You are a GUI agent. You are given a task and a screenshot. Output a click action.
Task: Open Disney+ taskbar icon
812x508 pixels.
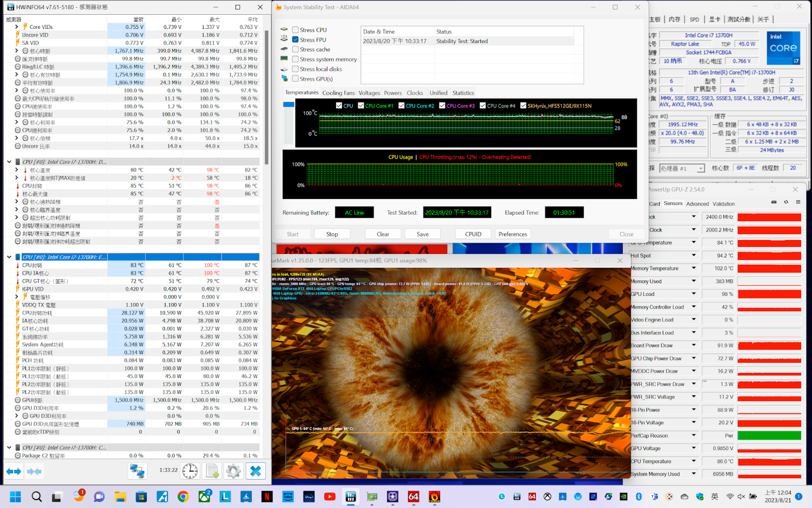309,496
